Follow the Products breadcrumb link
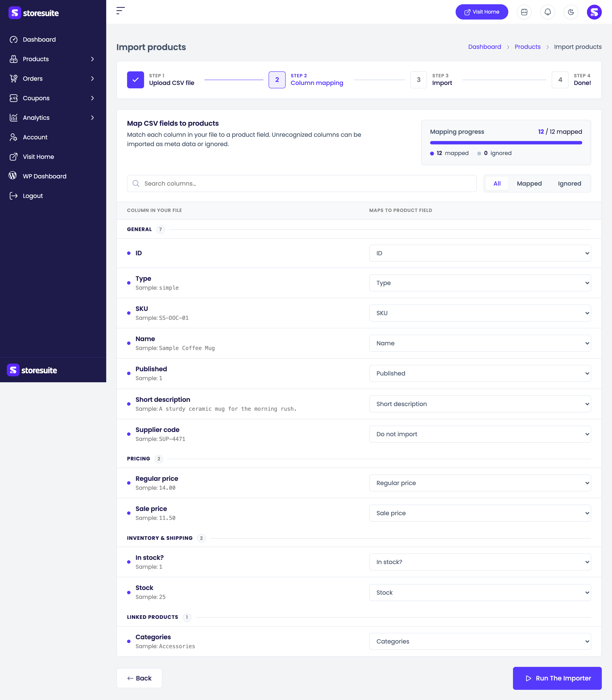 point(527,47)
